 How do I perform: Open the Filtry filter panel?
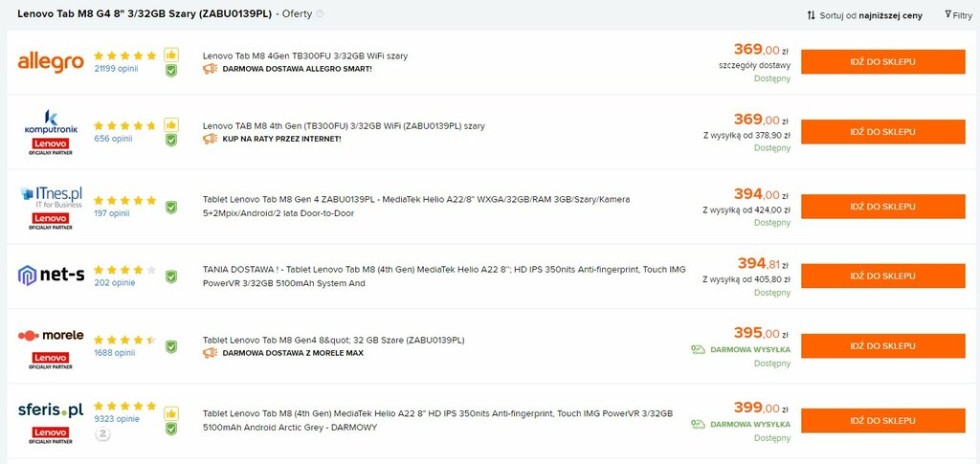click(x=959, y=15)
